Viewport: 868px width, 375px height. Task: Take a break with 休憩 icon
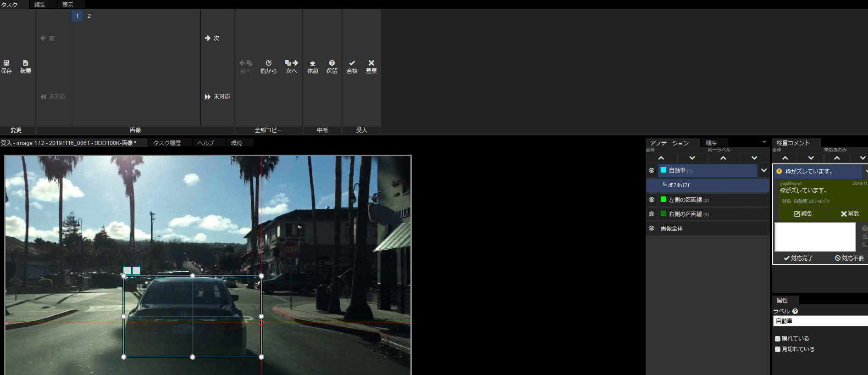pyautogui.click(x=313, y=67)
